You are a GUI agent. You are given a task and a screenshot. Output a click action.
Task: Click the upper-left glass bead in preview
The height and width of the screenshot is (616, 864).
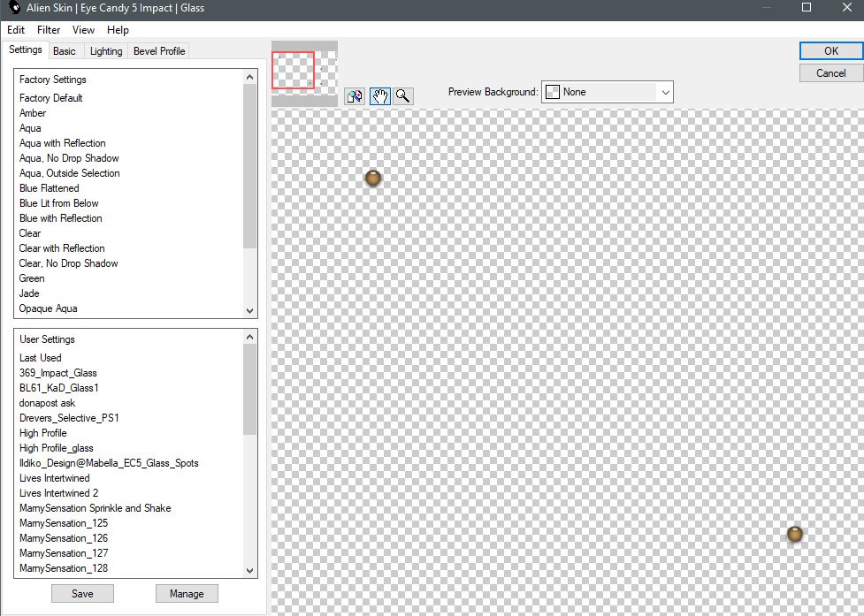(373, 178)
